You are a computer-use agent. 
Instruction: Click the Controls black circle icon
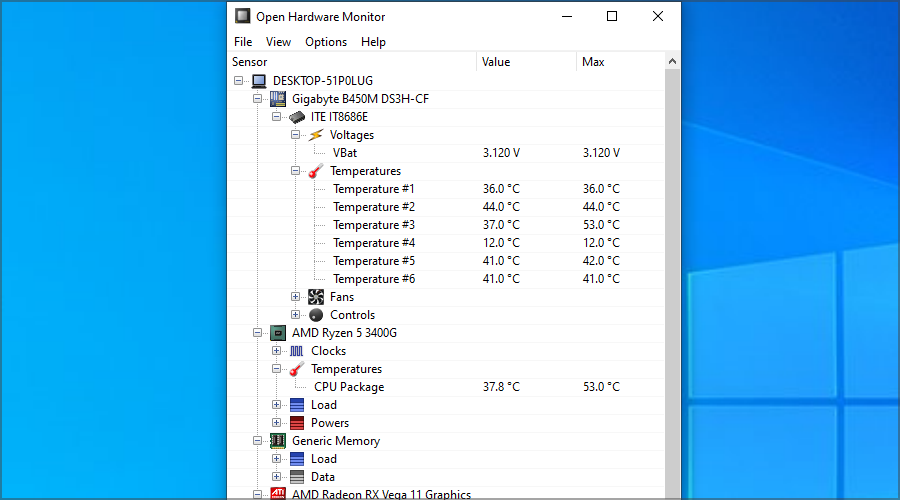(x=316, y=315)
